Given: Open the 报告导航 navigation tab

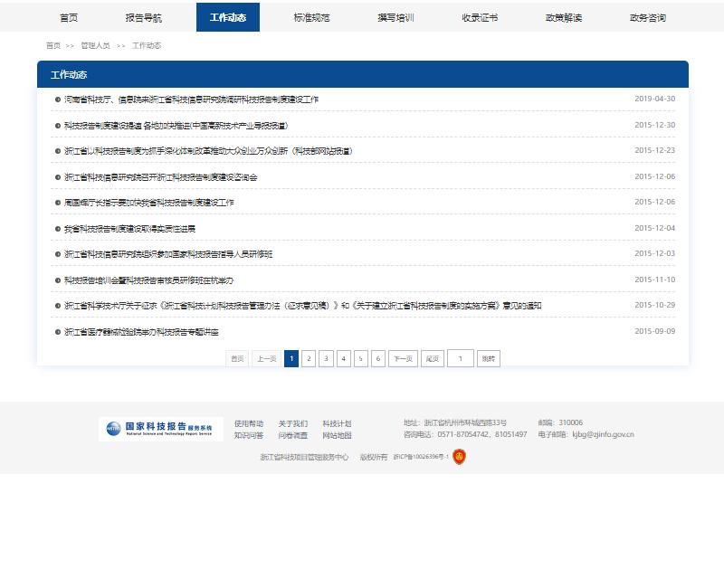Looking at the screenshot, I should click(144, 17).
